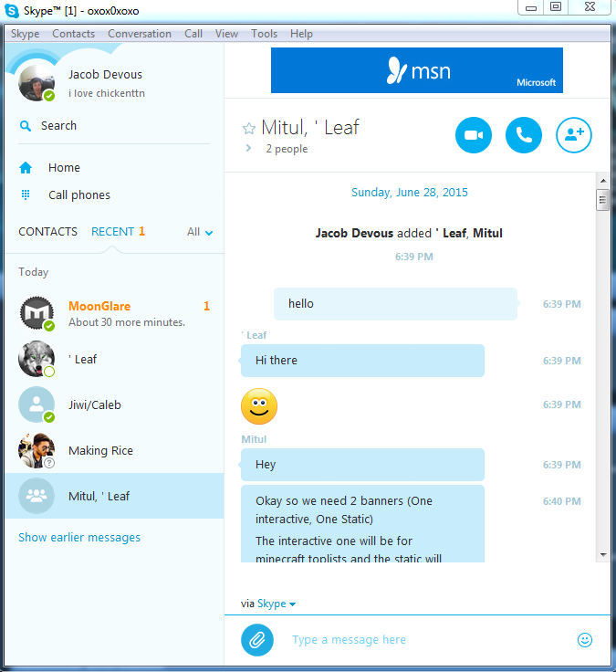Toggle the favorite star for Mitul, ' Leaf

(x=249, y=128)
